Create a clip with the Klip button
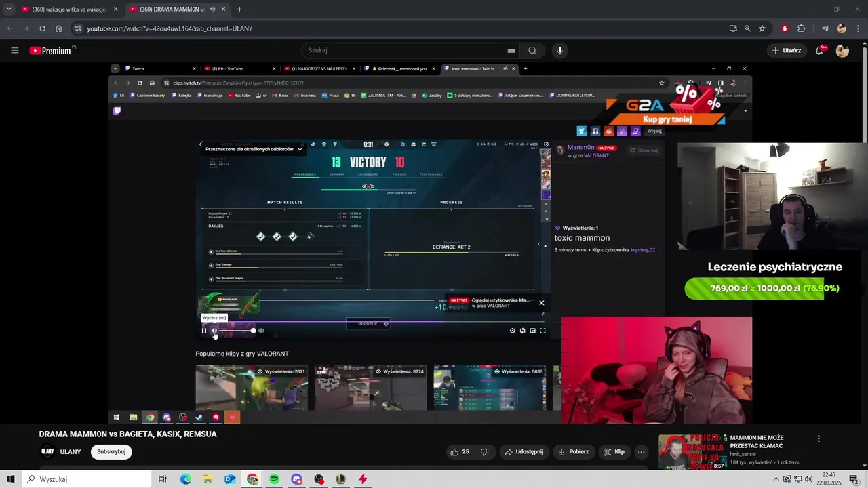 (x=614, y=451)
